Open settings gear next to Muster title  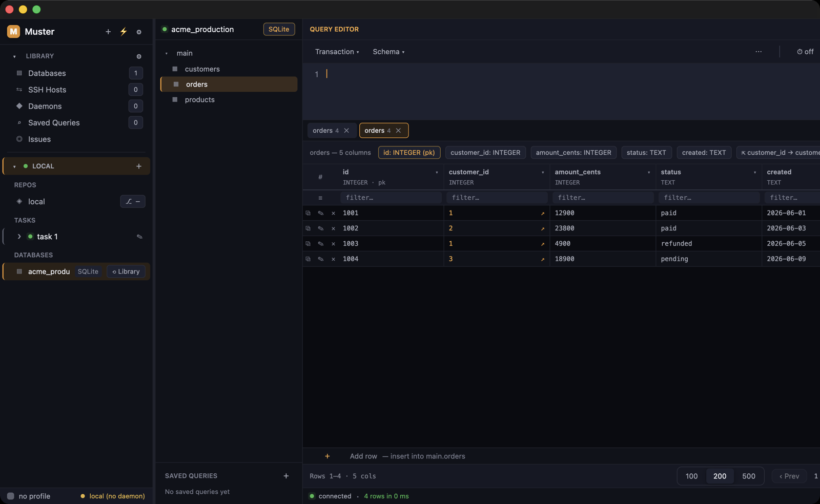tap(139, 32)
